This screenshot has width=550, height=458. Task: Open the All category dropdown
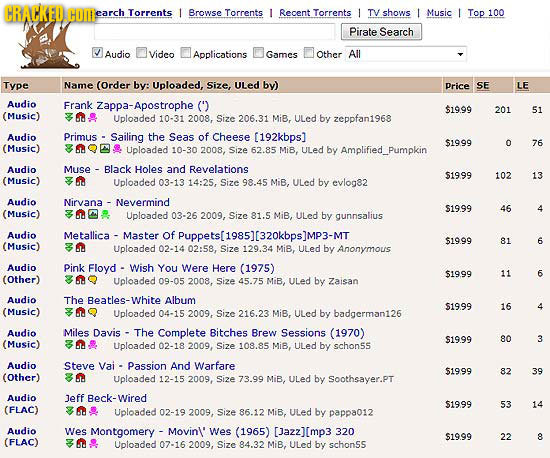tap(406, 54)
